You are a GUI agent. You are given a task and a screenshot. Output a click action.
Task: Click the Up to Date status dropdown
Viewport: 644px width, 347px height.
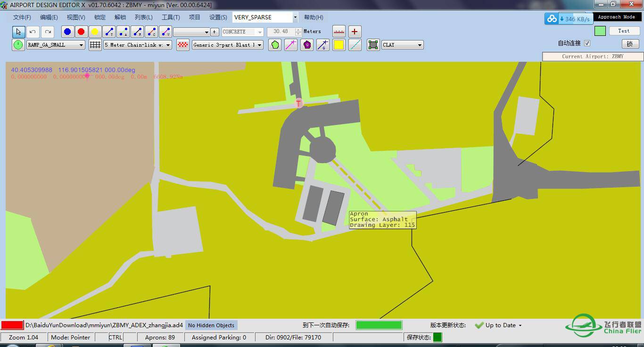[x=520, y=325]
